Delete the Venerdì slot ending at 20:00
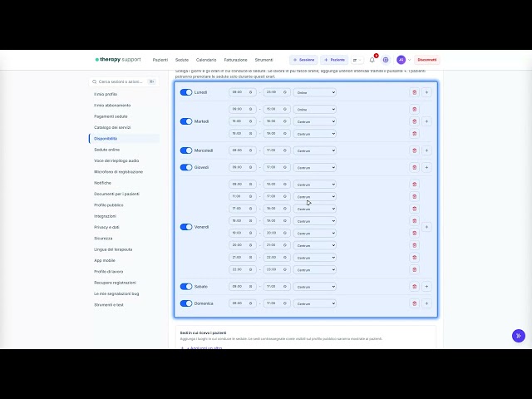This screenshot has height=399, width=532. pos(414,233)
